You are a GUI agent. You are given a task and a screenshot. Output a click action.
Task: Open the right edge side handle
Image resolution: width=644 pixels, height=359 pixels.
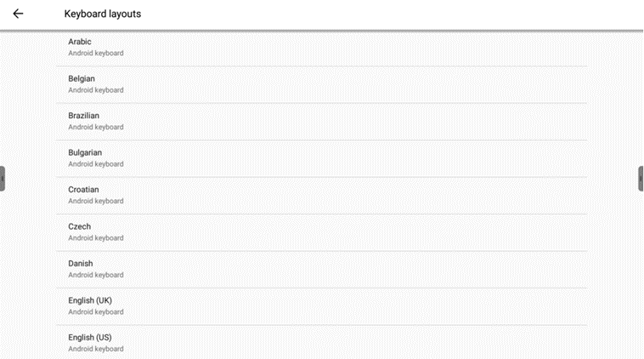pyautogui.click(x=641, y=179)
